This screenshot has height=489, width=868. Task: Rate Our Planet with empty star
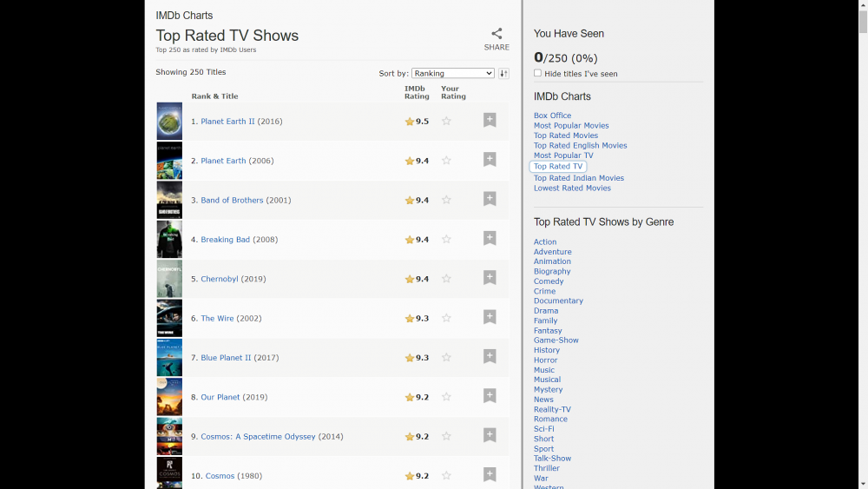[x=446, y=397]
